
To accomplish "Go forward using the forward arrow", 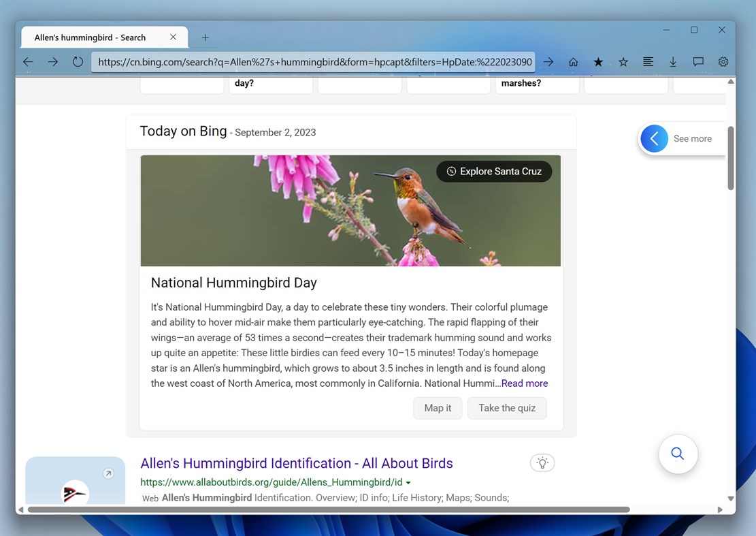I will pyautogui.click(x=53, y=61).
